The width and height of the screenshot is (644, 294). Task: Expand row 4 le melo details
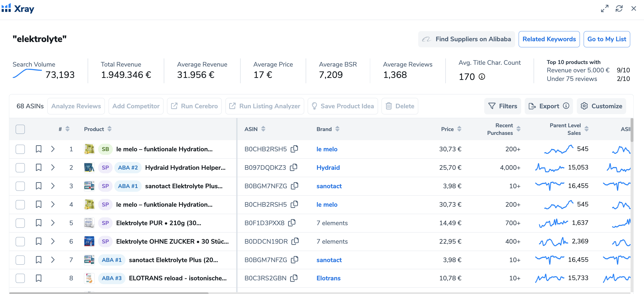tap(53, 204)
